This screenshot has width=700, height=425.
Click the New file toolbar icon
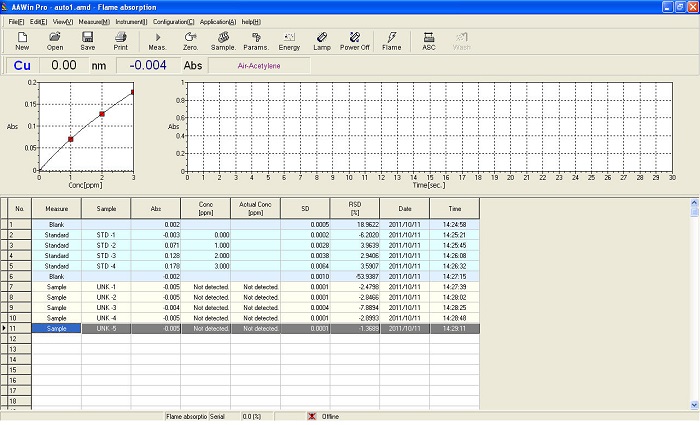(x=22, y=41)
